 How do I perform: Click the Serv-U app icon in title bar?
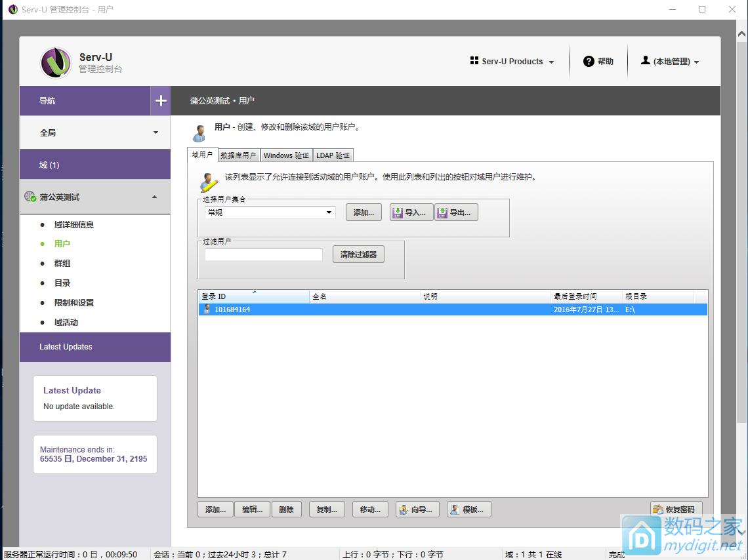click(13, 9)
